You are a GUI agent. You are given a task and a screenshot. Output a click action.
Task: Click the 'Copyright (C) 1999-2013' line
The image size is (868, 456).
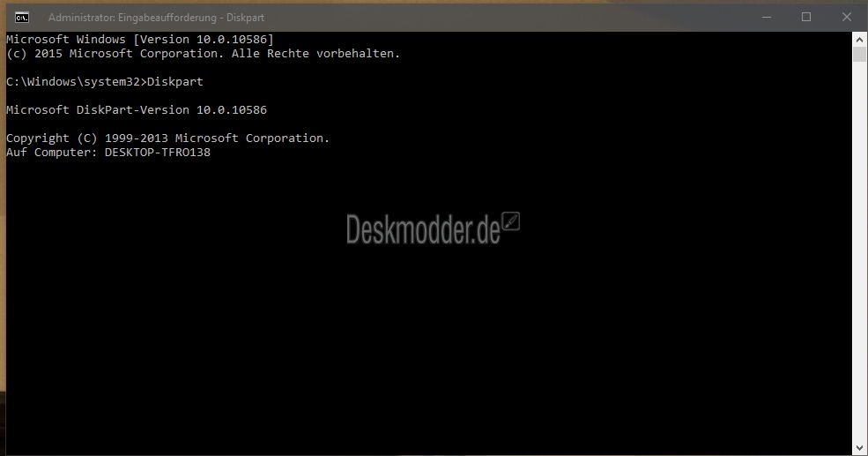(167, 138)
